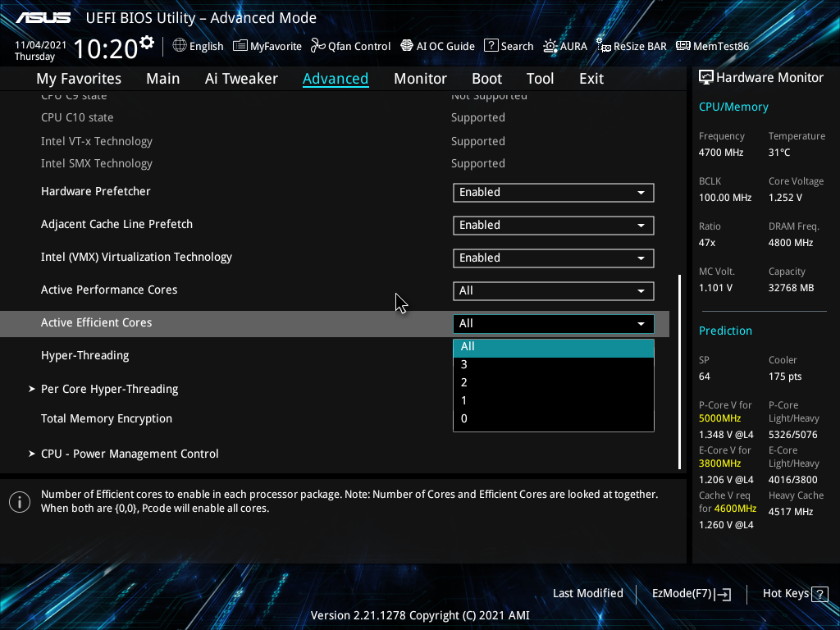
Task: Open the Hardware Prefetcher dropdown
Action: point(554,193)
